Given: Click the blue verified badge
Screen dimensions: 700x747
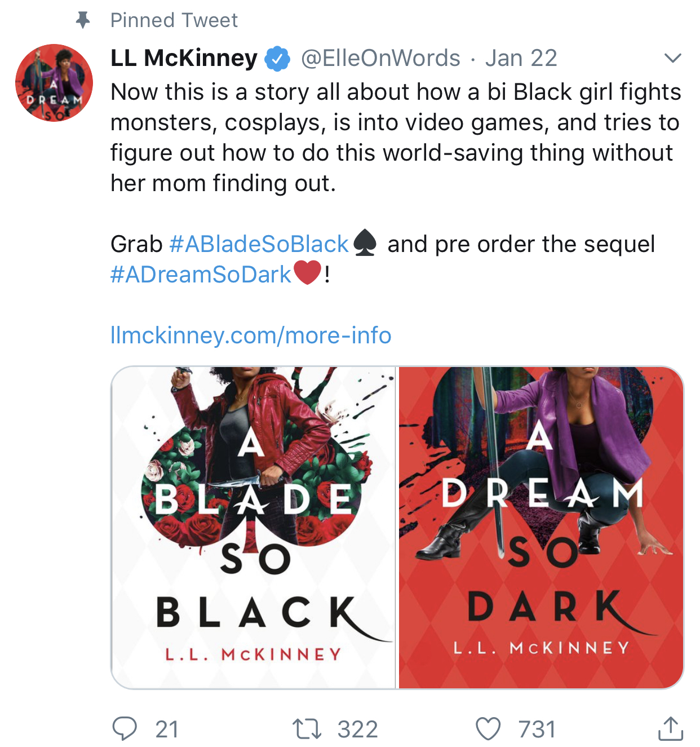Looking at the screenshot, I should tap(277, 58).
